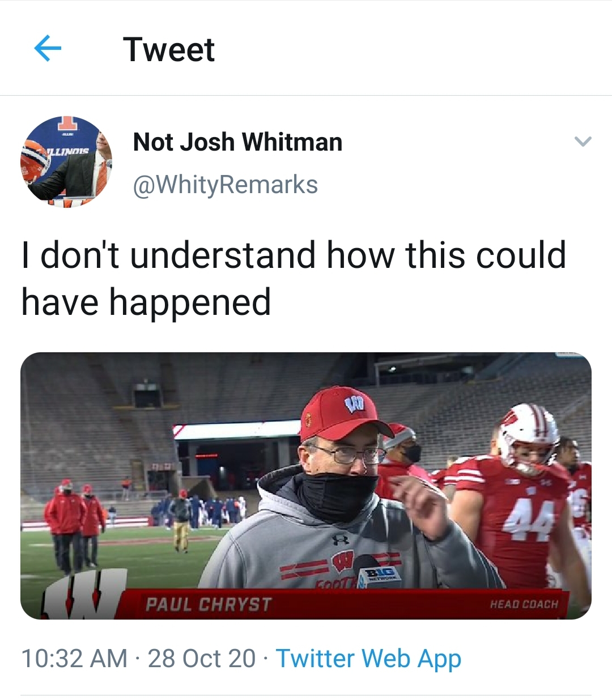The image size is (612, 700).
Task: Click the Tweet title at the top
Action: [170, 50]
